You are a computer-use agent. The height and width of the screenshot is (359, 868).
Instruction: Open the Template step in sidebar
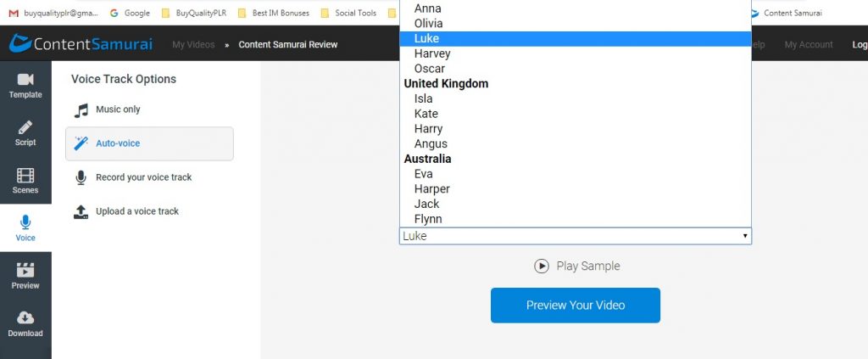tap(25, 86)
